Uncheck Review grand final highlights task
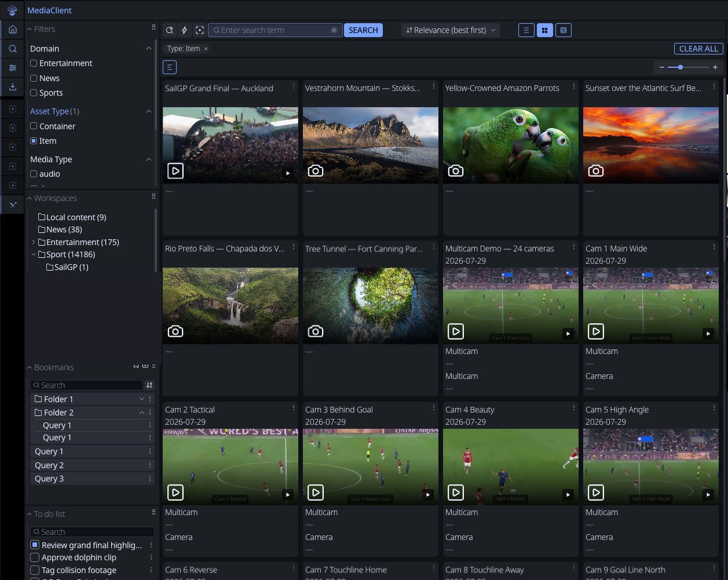The height and width of the screenshot is (580, 728). [x=35, y=545]
